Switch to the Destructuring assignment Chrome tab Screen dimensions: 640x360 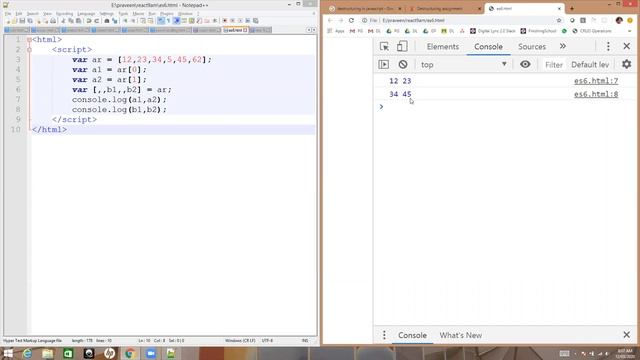point(444,9)
